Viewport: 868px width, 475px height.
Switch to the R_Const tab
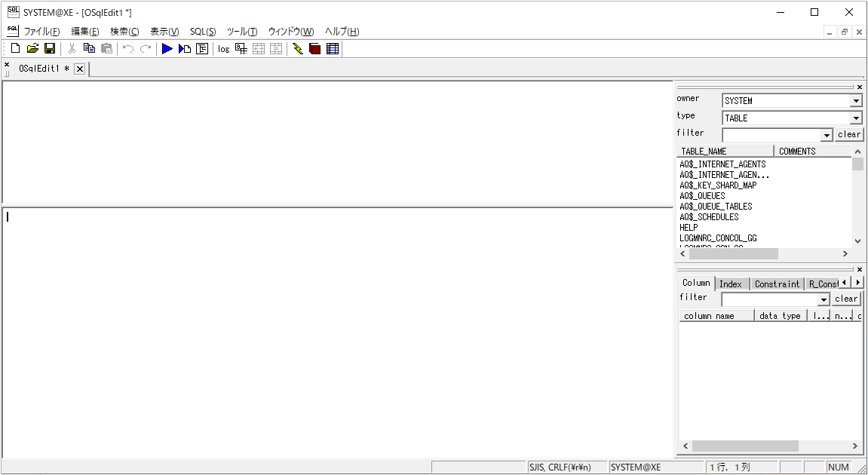[824, 284]
